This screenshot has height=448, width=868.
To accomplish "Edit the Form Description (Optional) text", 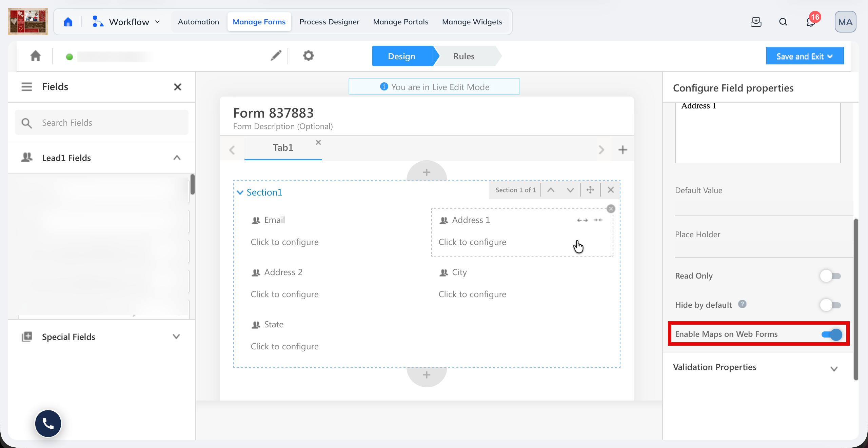I will 283,126.
